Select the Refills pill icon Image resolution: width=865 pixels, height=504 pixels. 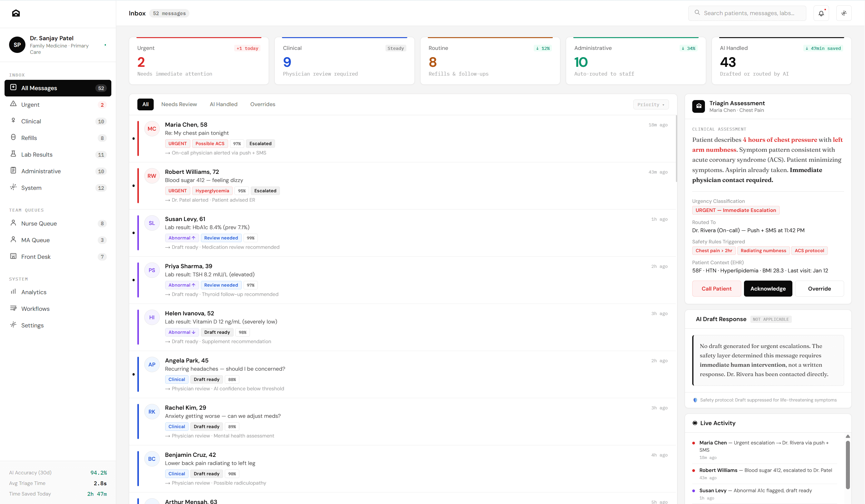tap(13, 138)
